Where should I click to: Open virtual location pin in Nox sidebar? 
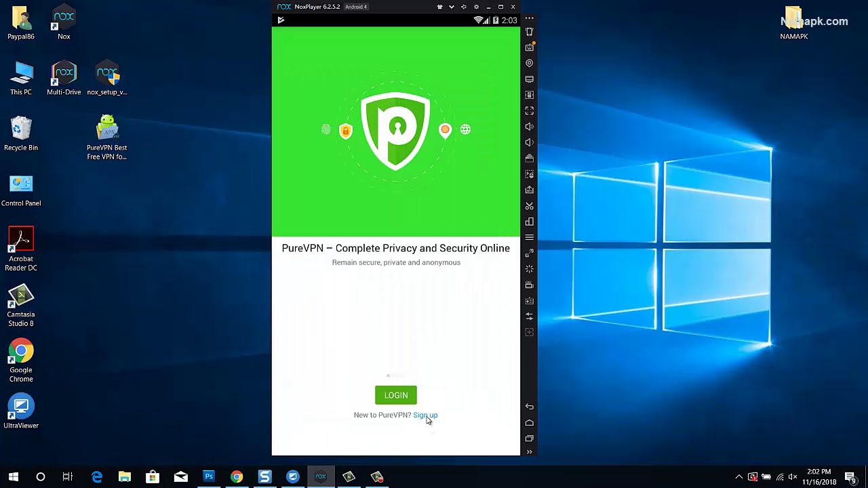[530, 63]
